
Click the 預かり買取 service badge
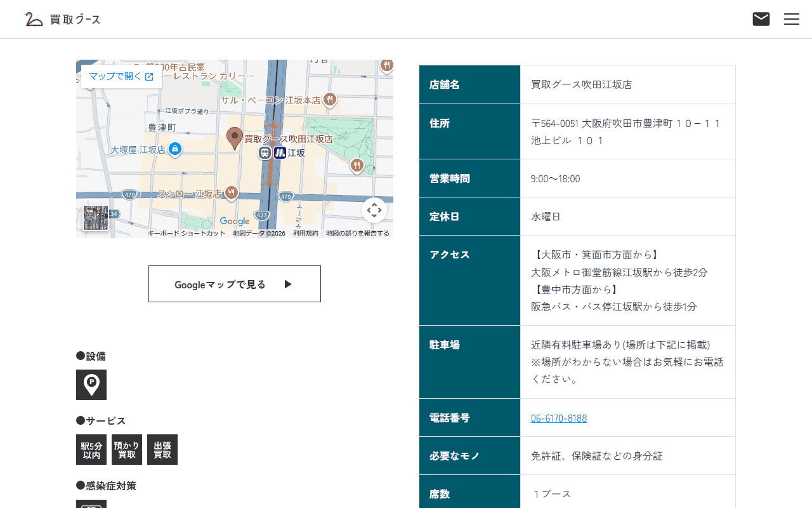(x=127, y=450)
